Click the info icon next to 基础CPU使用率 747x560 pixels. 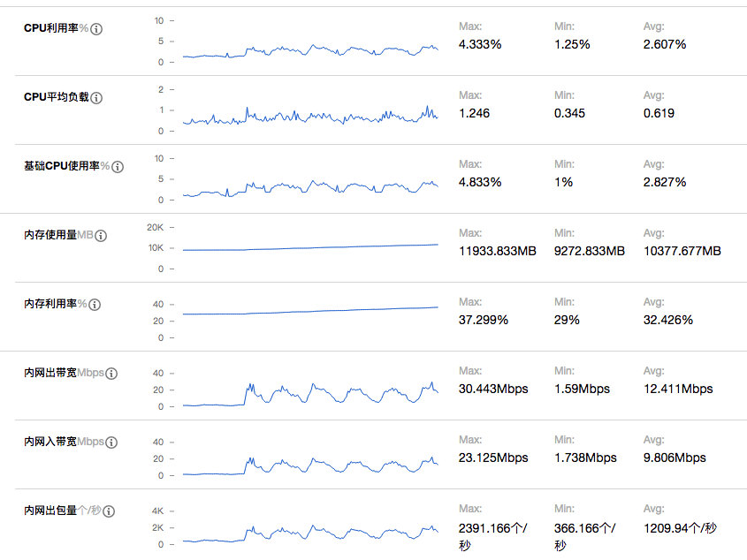pos(118,167)
